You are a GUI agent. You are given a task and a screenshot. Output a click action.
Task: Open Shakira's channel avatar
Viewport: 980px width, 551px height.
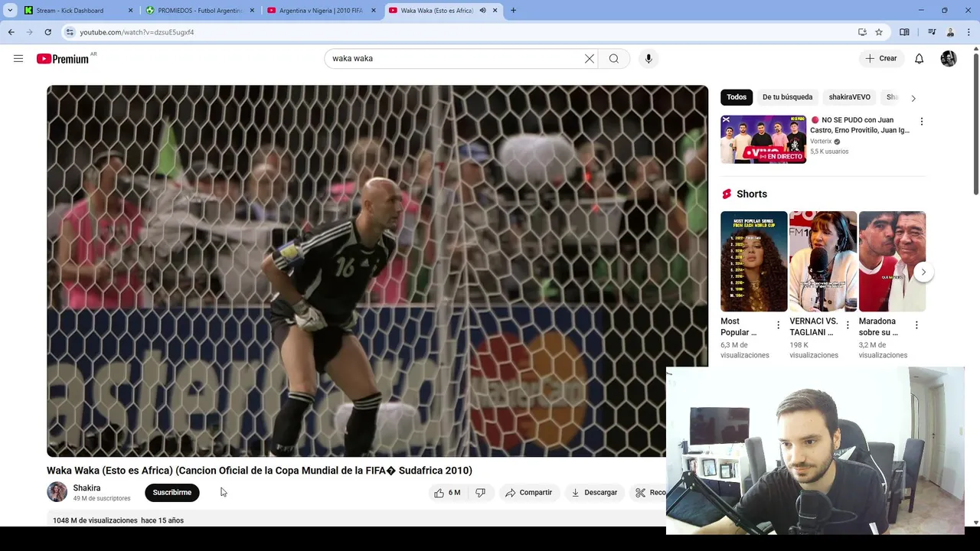click(x=57, y=492)
